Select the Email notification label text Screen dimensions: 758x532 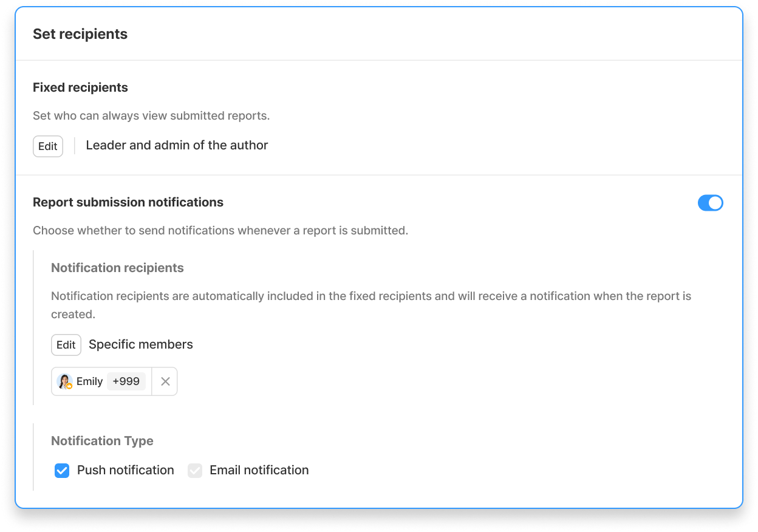(x=259, y=470)
